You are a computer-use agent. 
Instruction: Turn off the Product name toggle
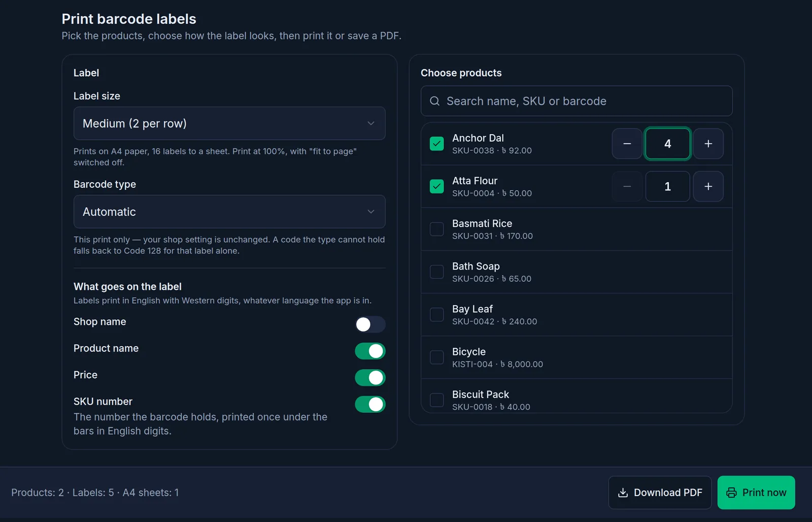coord(370,351)
